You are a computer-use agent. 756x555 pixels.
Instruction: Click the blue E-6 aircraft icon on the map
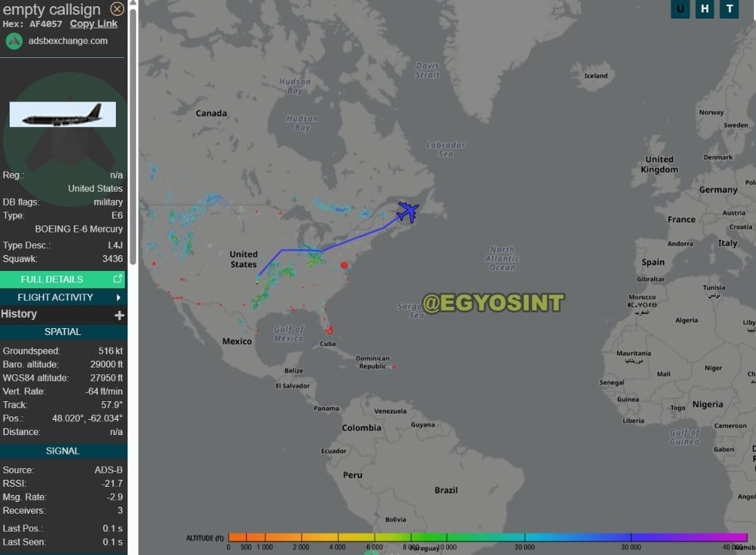(x=408, y=211)
